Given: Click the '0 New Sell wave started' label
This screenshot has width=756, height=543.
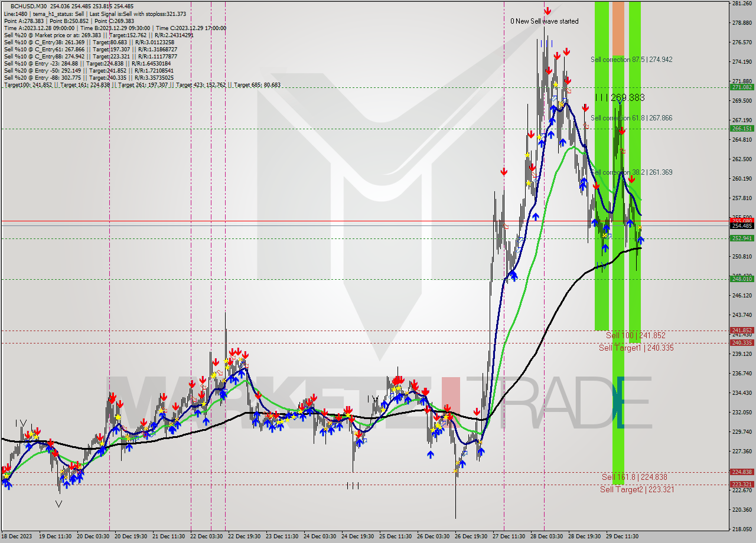Looking at the screenshot, I should point(545,21).
